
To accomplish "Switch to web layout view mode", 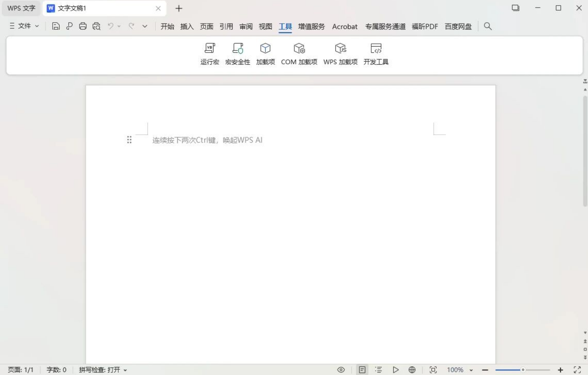I will pos(412,370).
